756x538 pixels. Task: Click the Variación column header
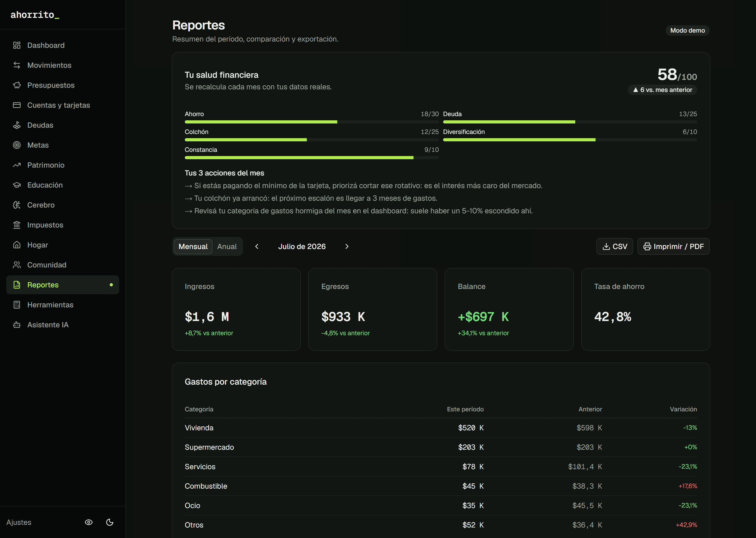point(683,409)
